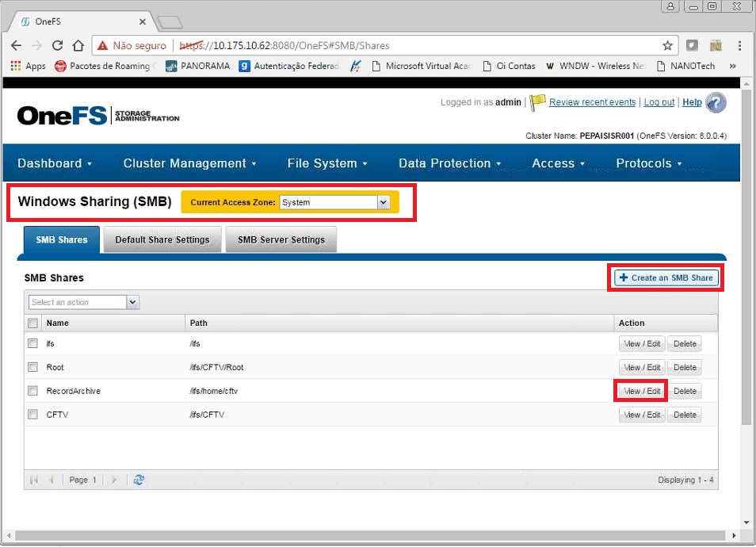
Task: Click the not-secure warning triangle icon
Action: (x=102, y=45)
